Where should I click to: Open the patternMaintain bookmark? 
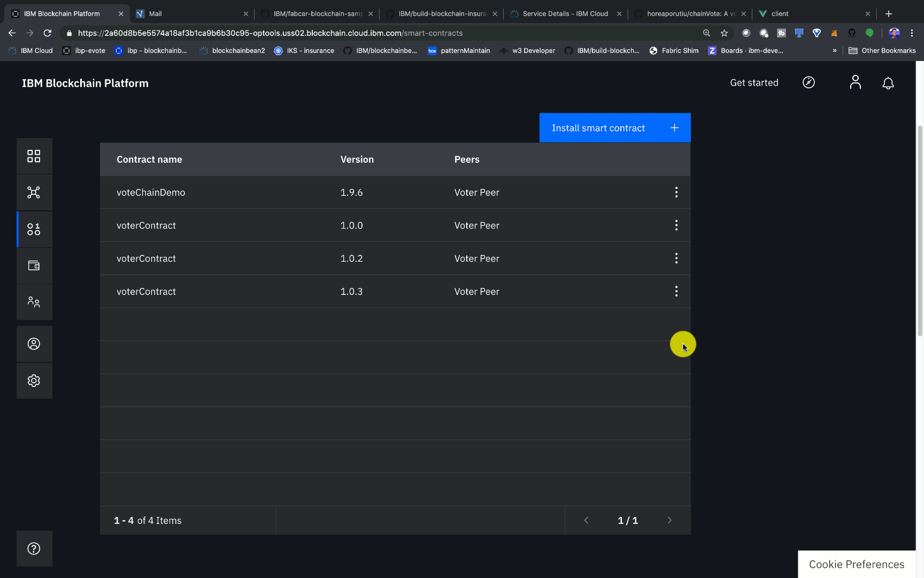click(459, 50)
